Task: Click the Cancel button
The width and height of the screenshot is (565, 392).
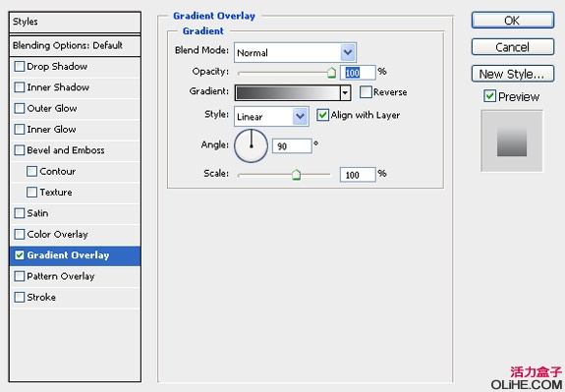Action: (x=513, y=47)
